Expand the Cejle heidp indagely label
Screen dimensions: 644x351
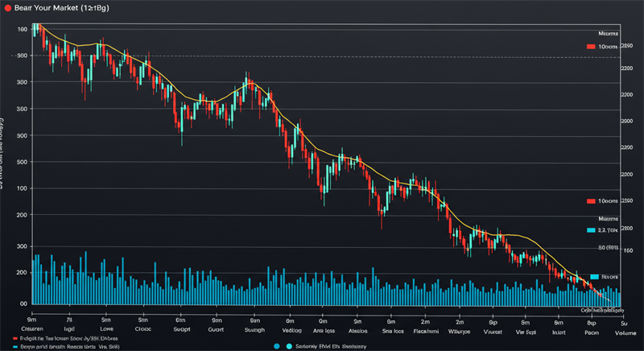(x=603, y=309)
